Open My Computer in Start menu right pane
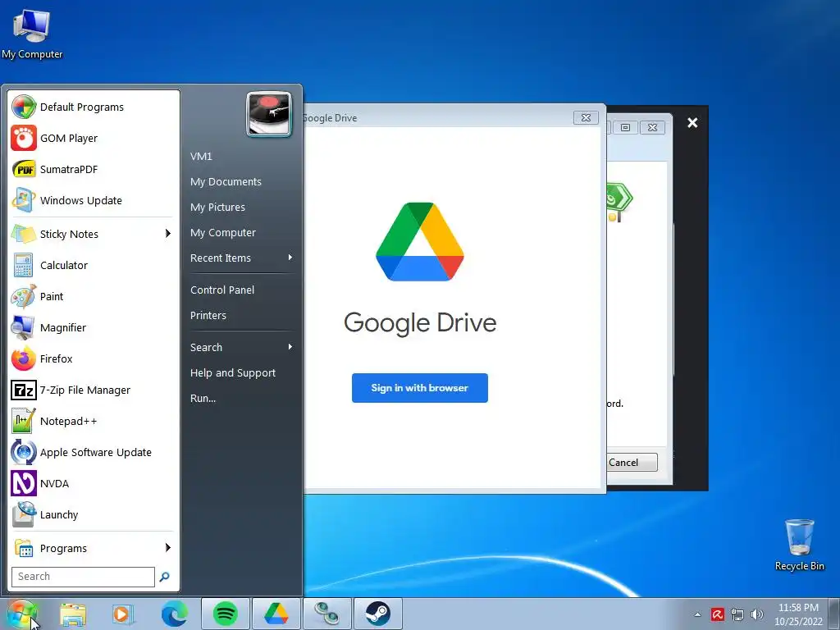 [x=223, y=232]
